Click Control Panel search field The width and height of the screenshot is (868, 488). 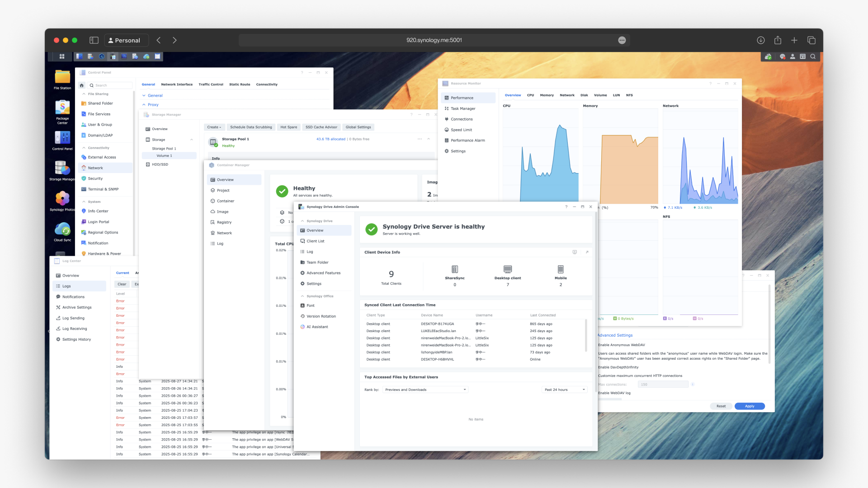click(110, 85)
